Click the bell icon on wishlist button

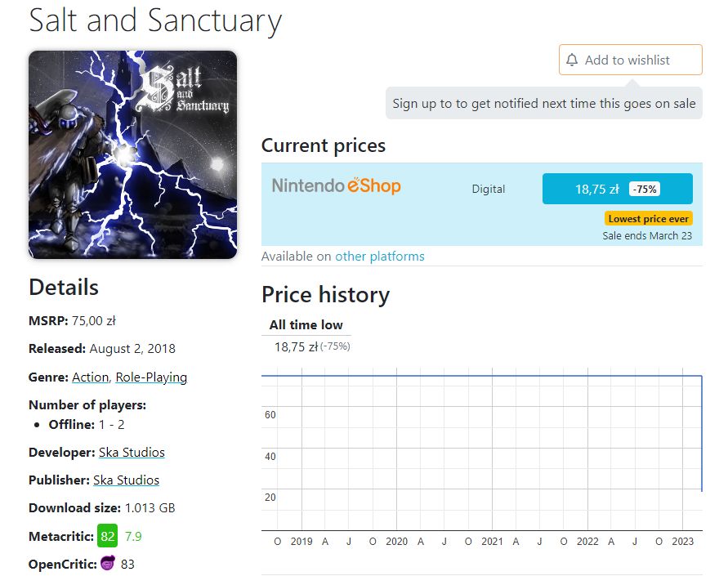coord(572,60)
